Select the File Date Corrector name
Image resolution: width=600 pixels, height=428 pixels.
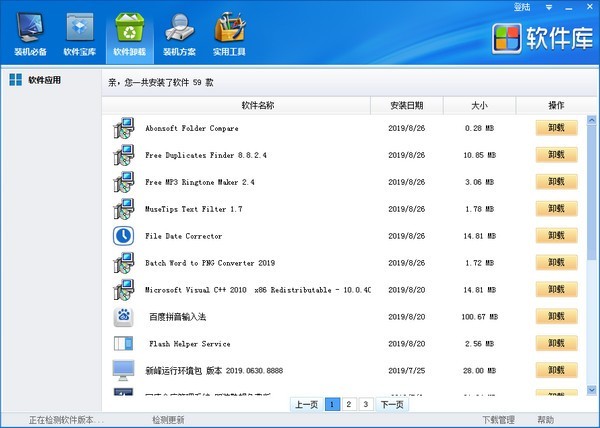pos(184,236)
